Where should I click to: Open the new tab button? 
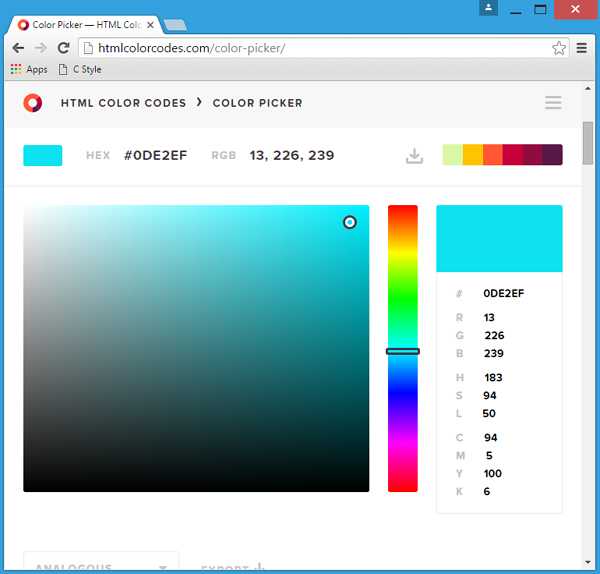click(x=175, y=24)
